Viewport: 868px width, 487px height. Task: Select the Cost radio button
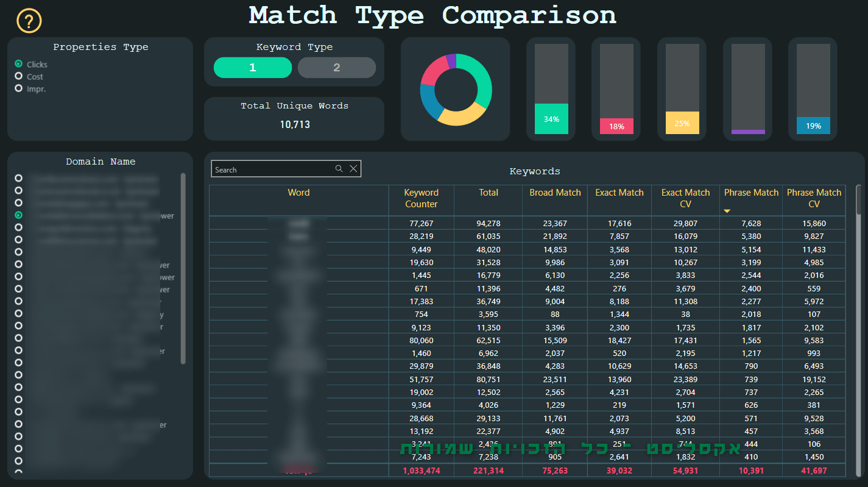[19, 76]
